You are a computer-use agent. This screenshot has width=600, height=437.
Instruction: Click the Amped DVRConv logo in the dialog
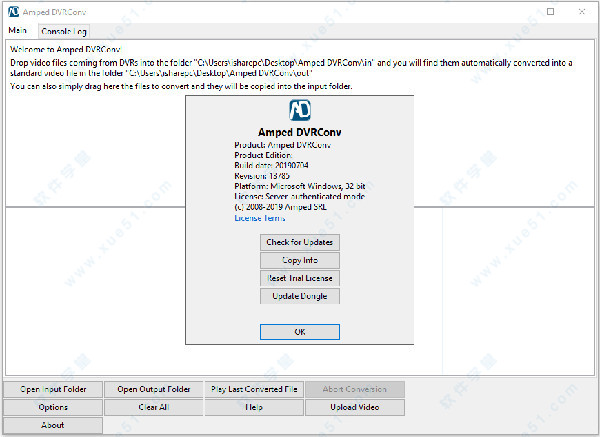299,111
